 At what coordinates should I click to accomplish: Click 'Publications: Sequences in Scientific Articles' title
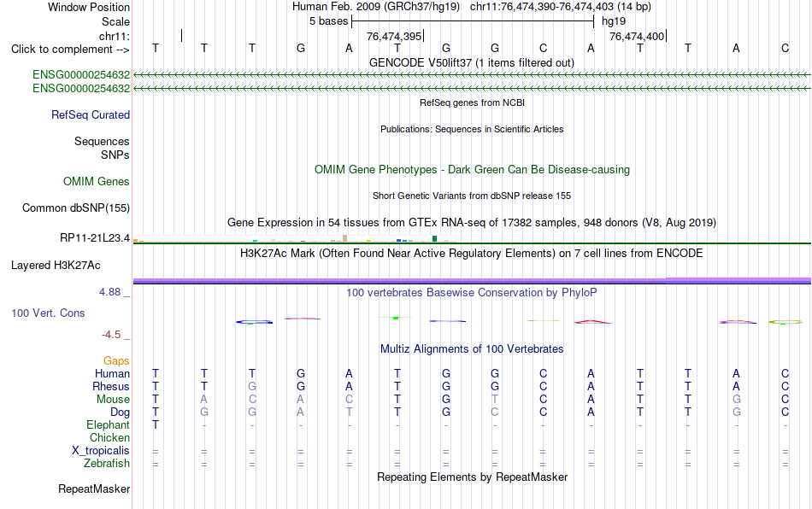pos(472,129)
